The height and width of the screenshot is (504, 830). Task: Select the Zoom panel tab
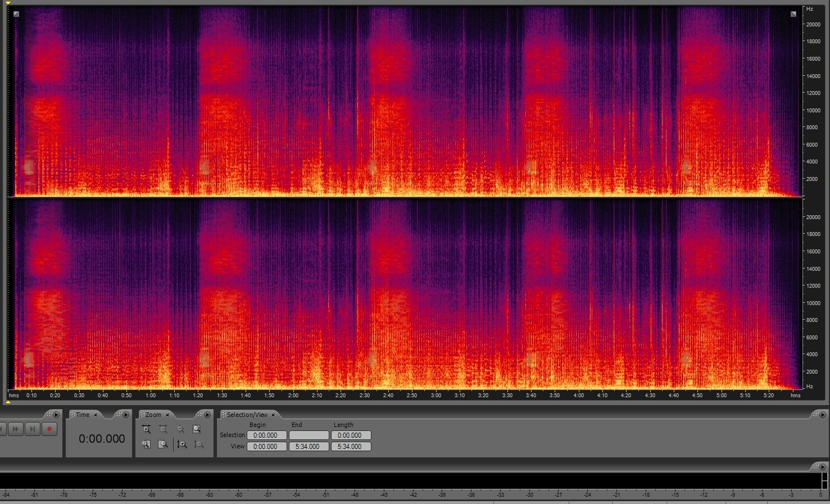(x=153, y=415)
